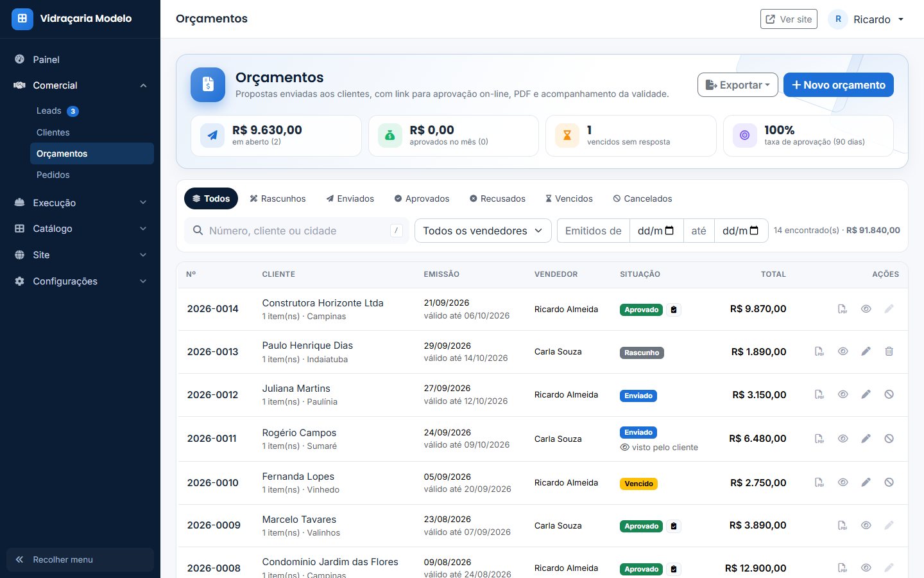Edit Fernanda Lopes quote pencil icon

coord(866,482)
